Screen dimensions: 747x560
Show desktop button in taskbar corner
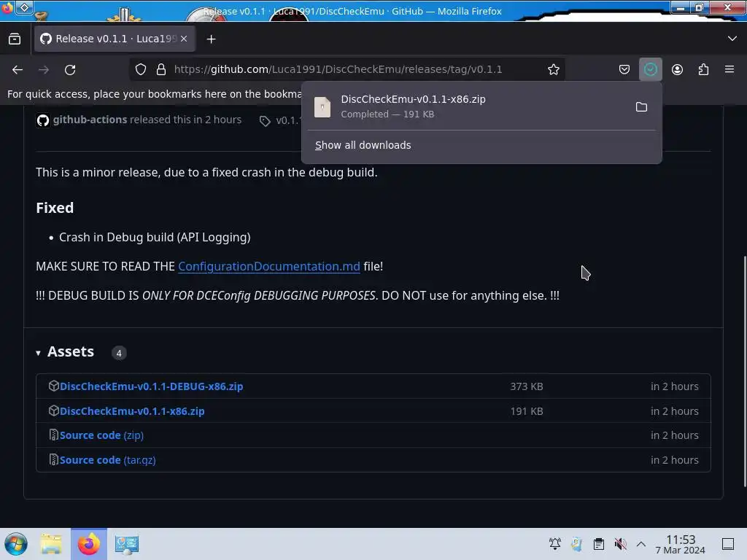727,544
